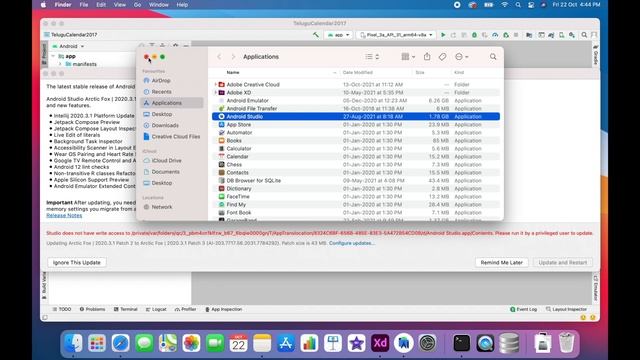The image size is (640, 360).
Task: Click the Wi-Fi icon in the menu bar
Action: pyautogui.click(x=504, y=5)
